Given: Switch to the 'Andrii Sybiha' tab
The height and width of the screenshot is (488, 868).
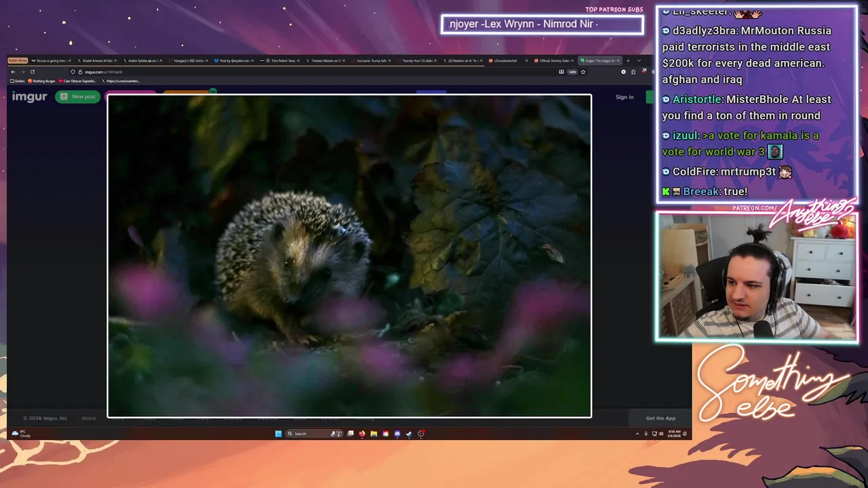Looking at the screenshot, I should [142, 60].
